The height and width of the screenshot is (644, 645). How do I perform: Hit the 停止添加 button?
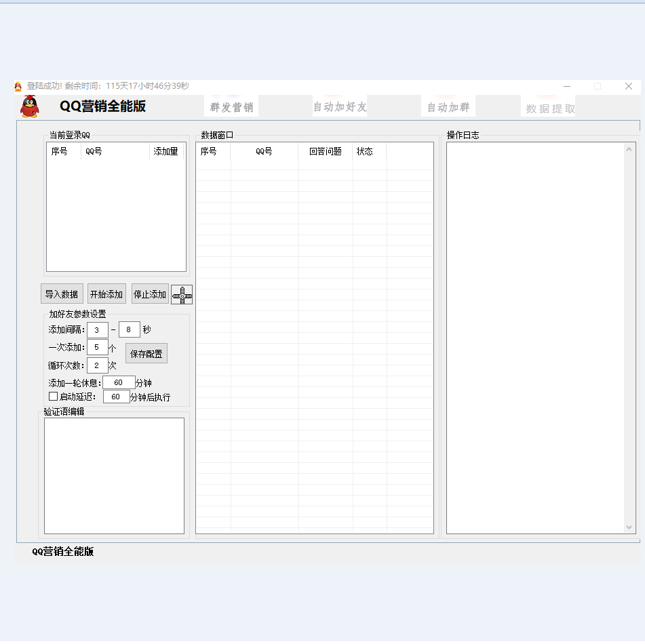point(150,294)
